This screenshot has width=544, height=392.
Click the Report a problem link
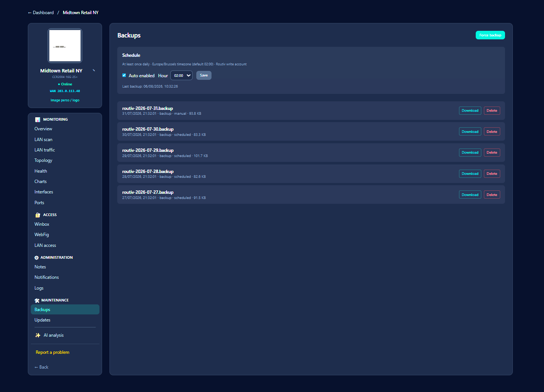[52, 352]
